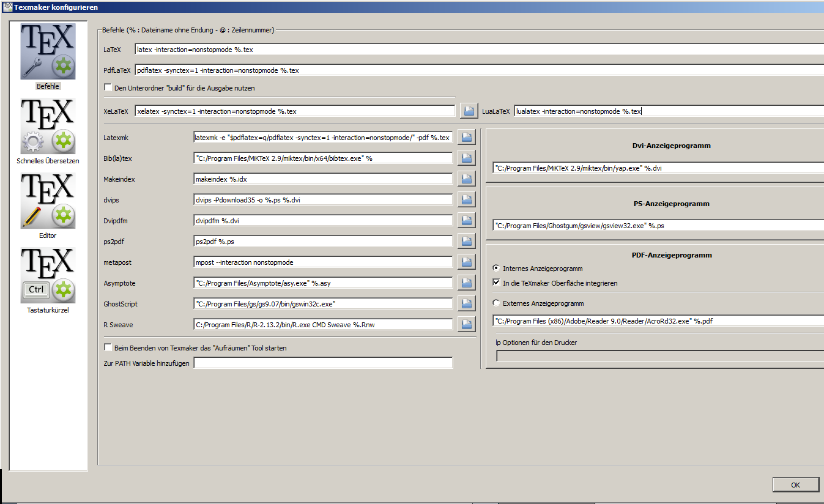824x504 pixels.
Task: Click the browse icon next to Asymptote
Action: (x=467, y=283)
